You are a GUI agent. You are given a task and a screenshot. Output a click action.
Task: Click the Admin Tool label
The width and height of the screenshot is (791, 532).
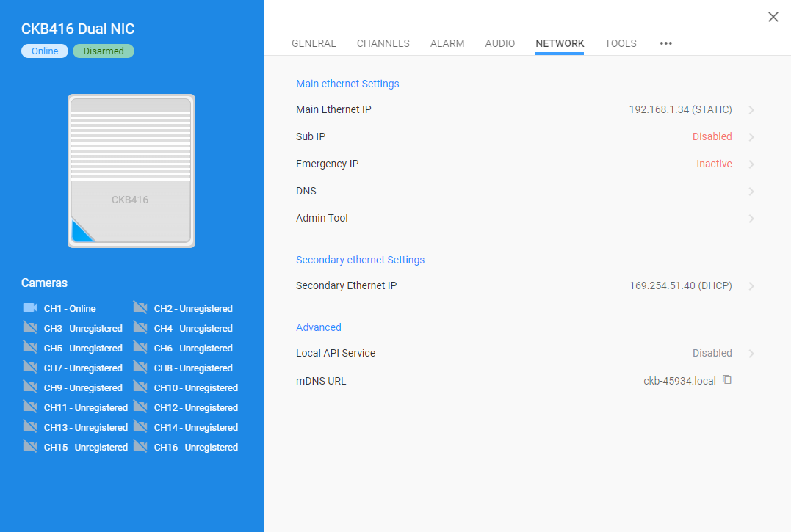(x=322, y=218)
